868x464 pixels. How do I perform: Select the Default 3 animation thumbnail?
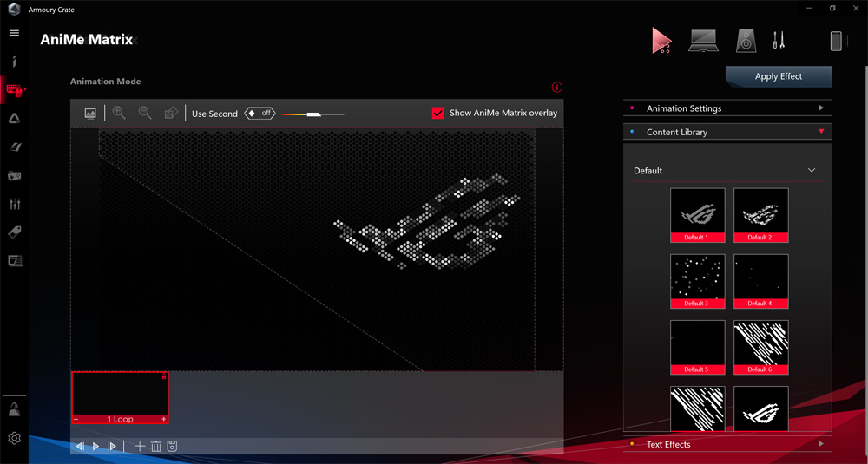pyautogui.click(x=697, y=281)
